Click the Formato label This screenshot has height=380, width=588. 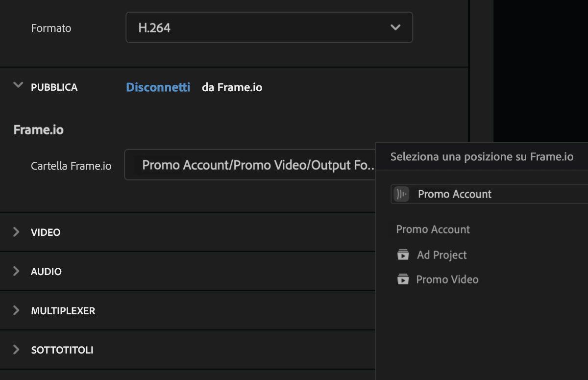pyautogui.click(x=51, y=28)
